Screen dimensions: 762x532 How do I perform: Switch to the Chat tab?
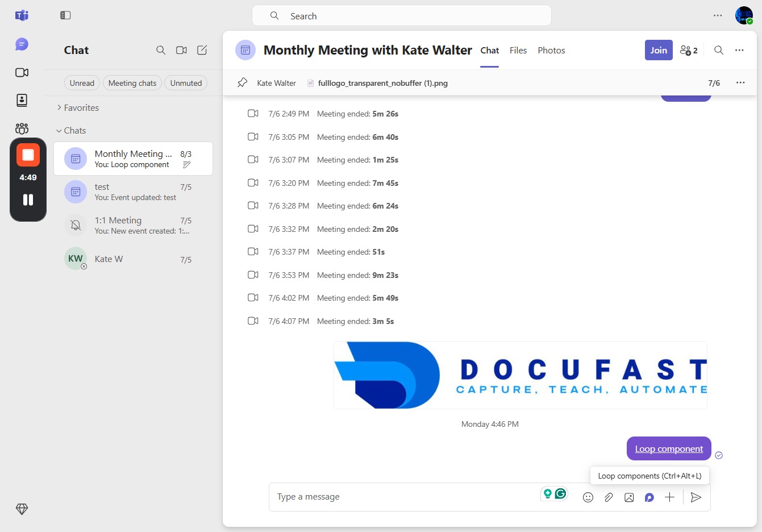(x=489, y=50)
